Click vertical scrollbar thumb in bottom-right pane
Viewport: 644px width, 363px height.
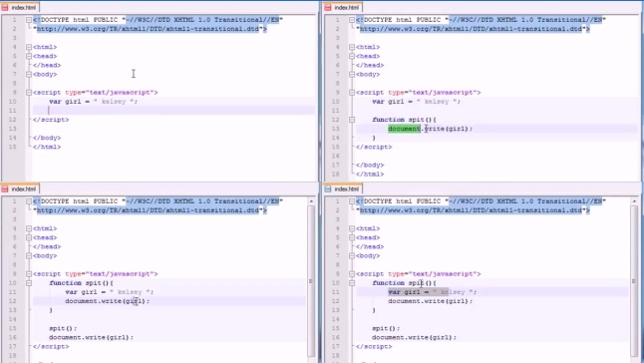coord(634,281)
